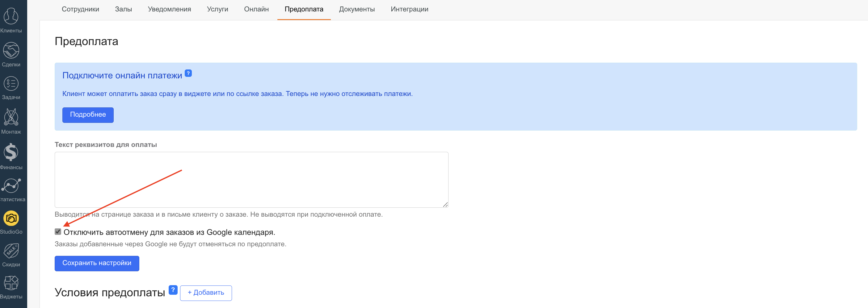868x308 pixels.
Task: Switch to the Интеграции tab
Action: coord(409,9)
